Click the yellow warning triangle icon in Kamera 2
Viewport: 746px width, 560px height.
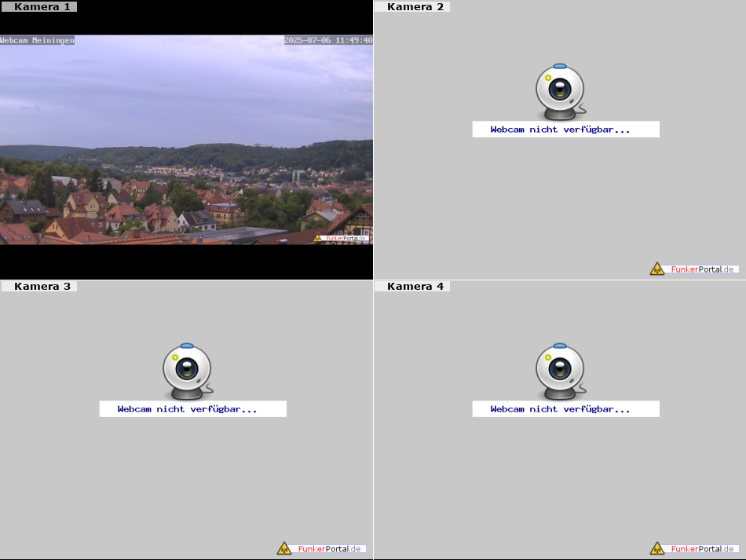(657, 269)
